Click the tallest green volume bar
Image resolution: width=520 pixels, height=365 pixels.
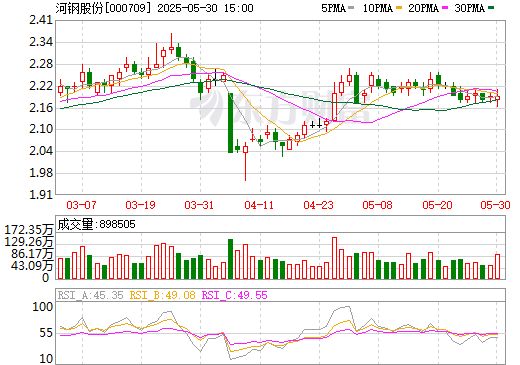pyautogui.click(x=230, y=259)
